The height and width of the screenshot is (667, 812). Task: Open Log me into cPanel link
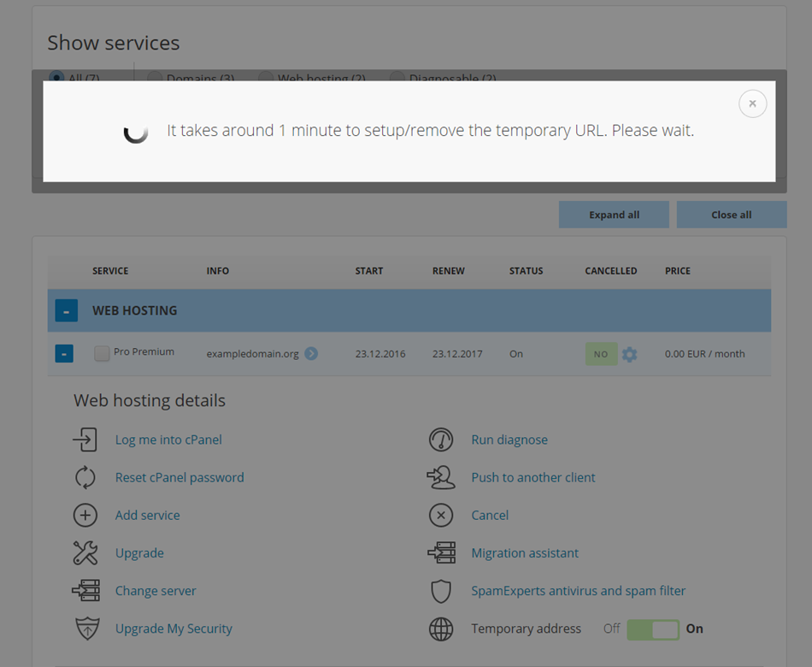pos(168,440)
